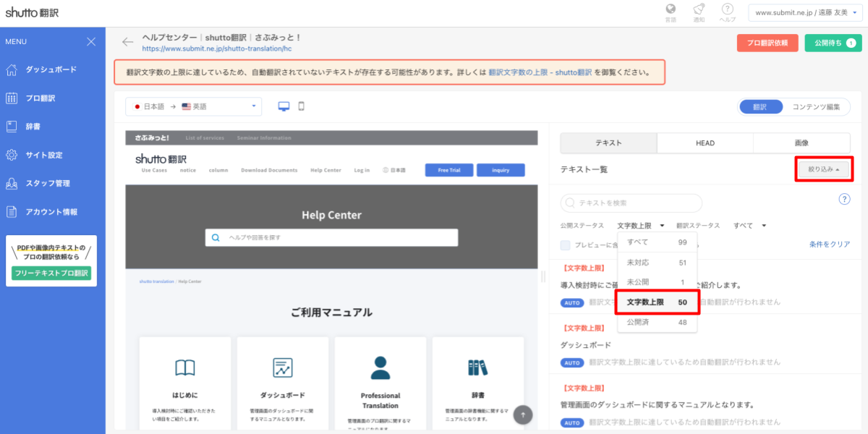868x434 pixels.
Task: Choose 未対応 51 in the status list
Action: (658, 263)
